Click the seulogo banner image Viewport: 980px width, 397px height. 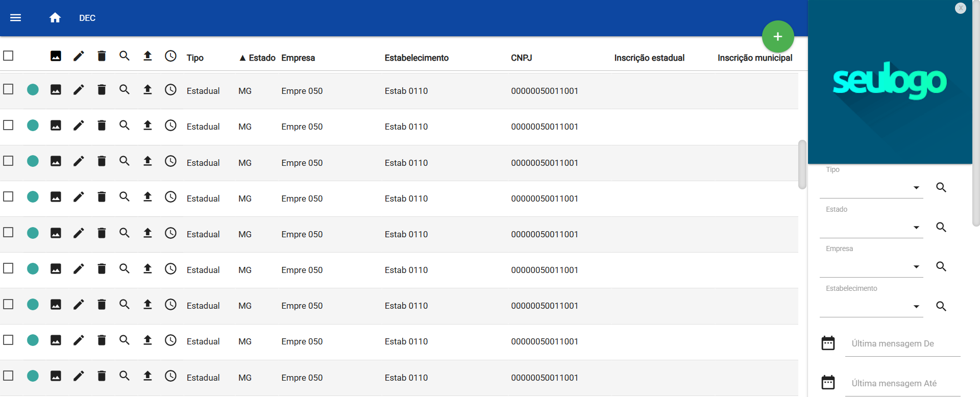point(890,82)
